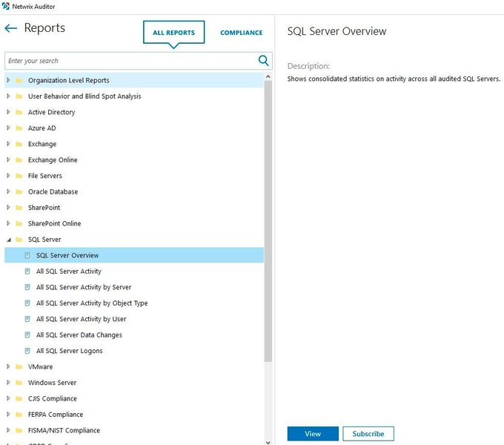Expand the Windows Server tree node
This screenshot has height=445, width=504.
(x=8, y=382)
